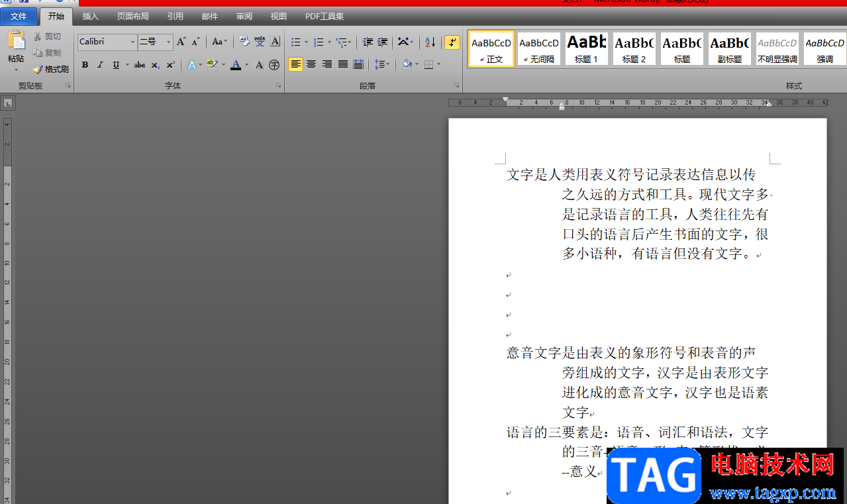Increase paragraph indent
The width and height of the screenshot is (847, 504).
[382, 42]
